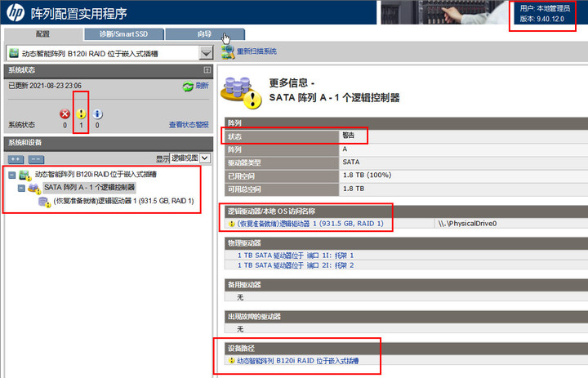This screenshot has height=378, width=588.
Task: Click the green refresh arrows icon
Action: pos(188,87)
